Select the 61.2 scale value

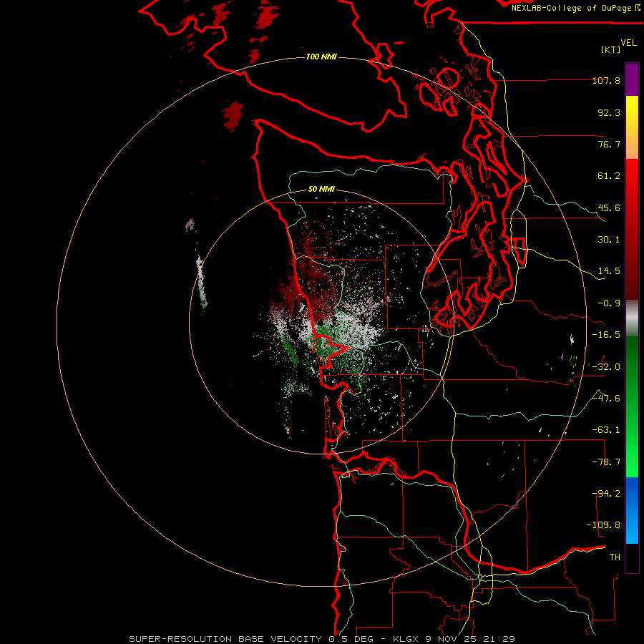click(x=609, y=176)
